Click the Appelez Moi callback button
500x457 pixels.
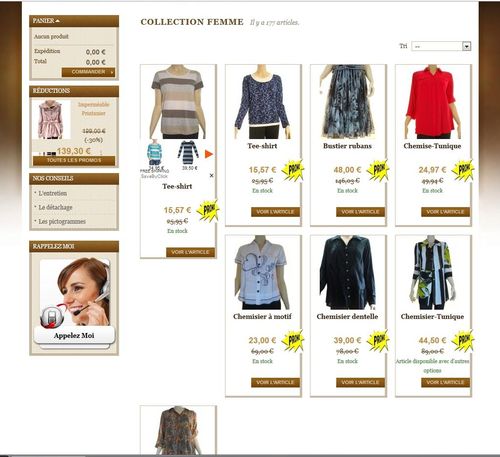[74, 335]
